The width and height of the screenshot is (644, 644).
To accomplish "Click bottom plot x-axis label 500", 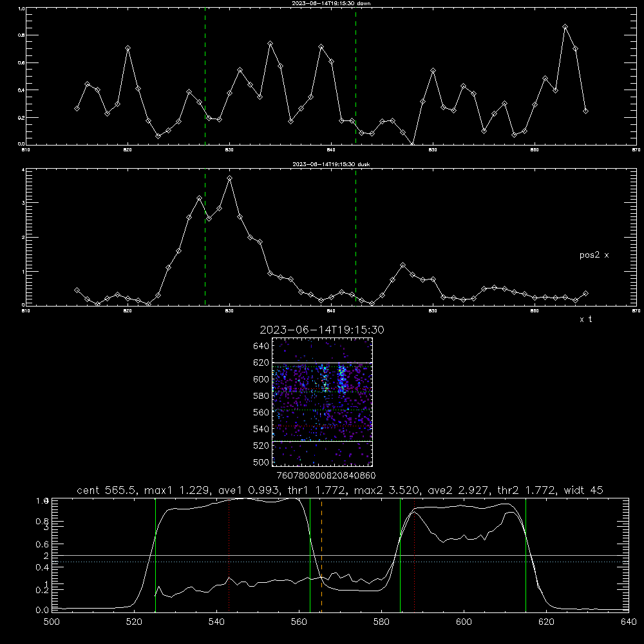I will coord(52,622).
